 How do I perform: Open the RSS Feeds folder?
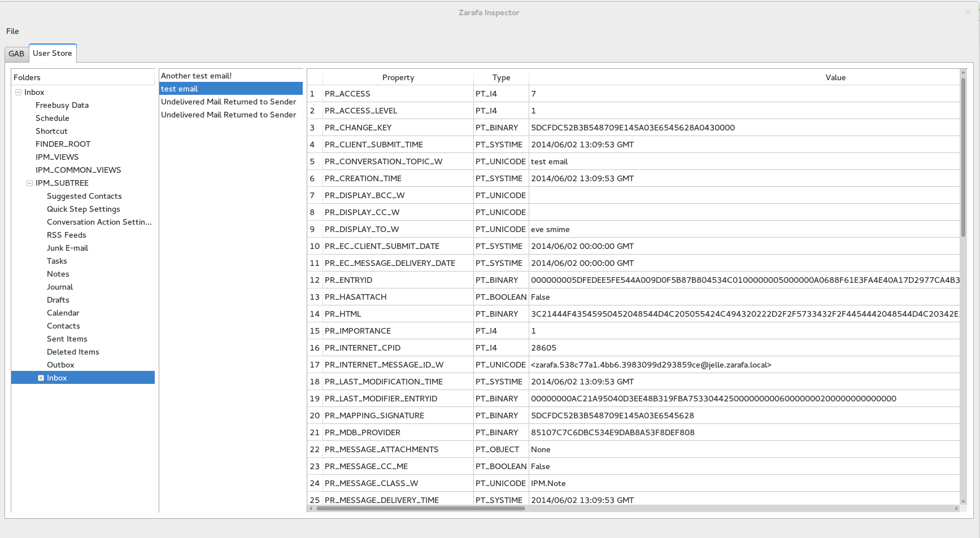pos(67,235)
